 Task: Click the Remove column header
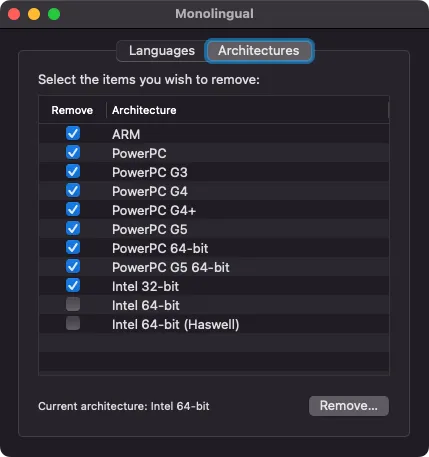[72, 110]
